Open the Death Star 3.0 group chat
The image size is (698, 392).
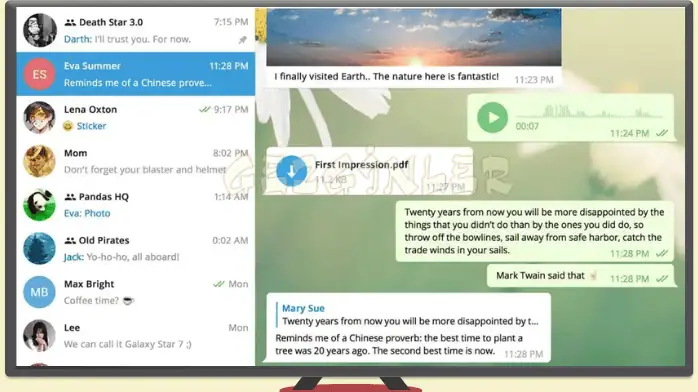tap(136, 30)
